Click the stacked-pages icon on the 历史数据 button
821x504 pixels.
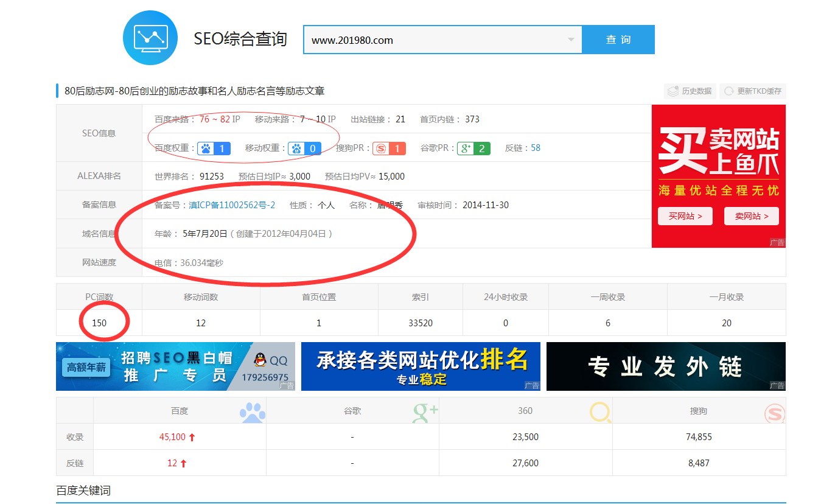(x=673, y=91)
